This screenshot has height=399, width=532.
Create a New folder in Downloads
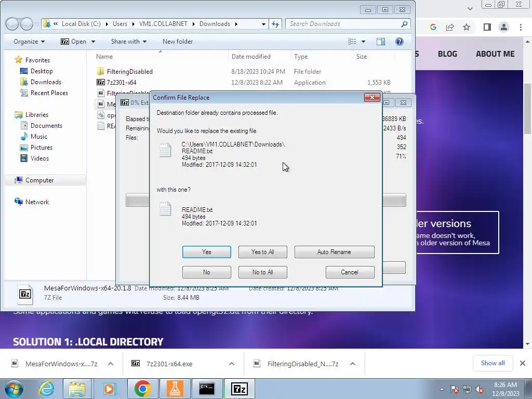point(178,42)
